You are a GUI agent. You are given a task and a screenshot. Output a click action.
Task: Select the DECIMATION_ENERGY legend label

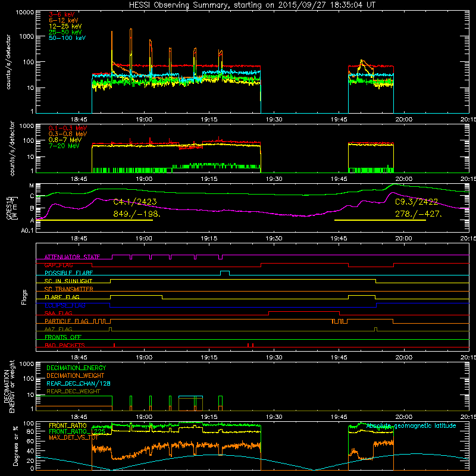click(76, 368)
